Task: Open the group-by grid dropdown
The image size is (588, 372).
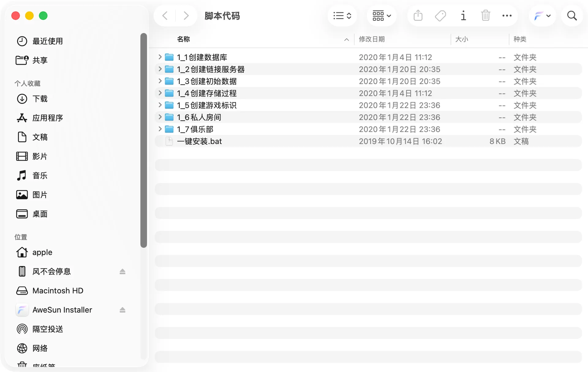Action: click(x=382, y=16)
